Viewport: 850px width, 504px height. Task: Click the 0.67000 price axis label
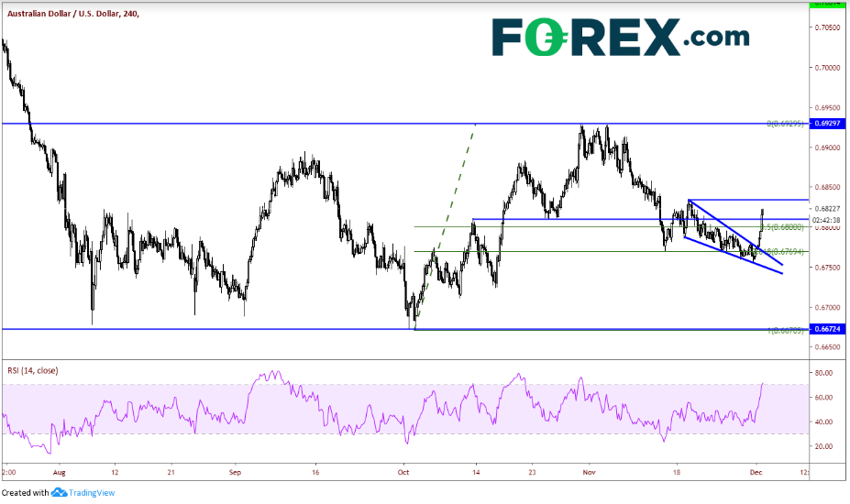[x=827, y=307]
